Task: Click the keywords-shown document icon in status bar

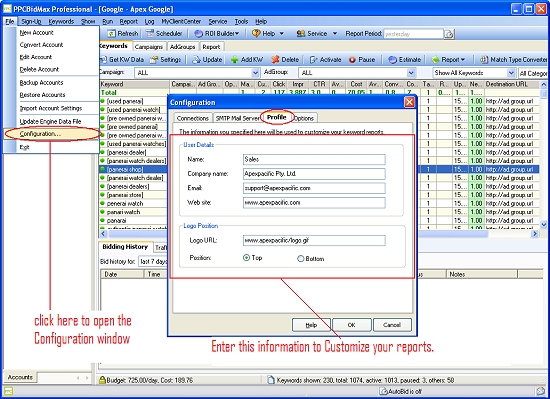Action: pos(271,380)
